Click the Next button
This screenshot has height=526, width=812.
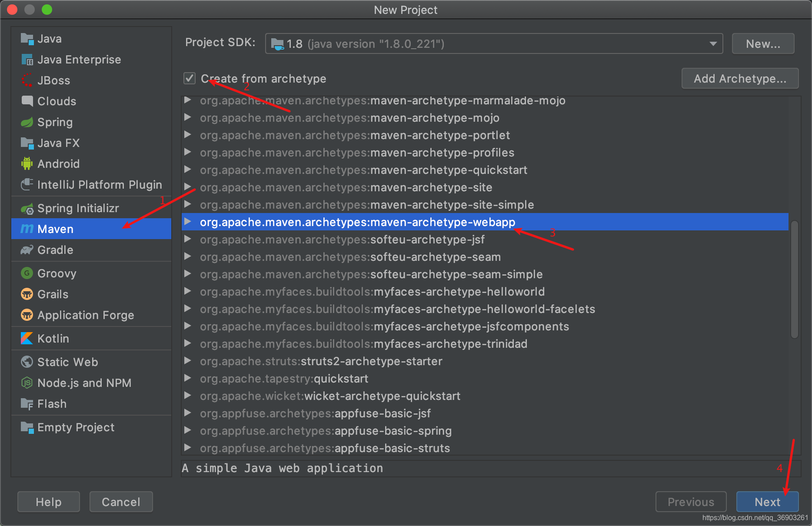point(767,502)
